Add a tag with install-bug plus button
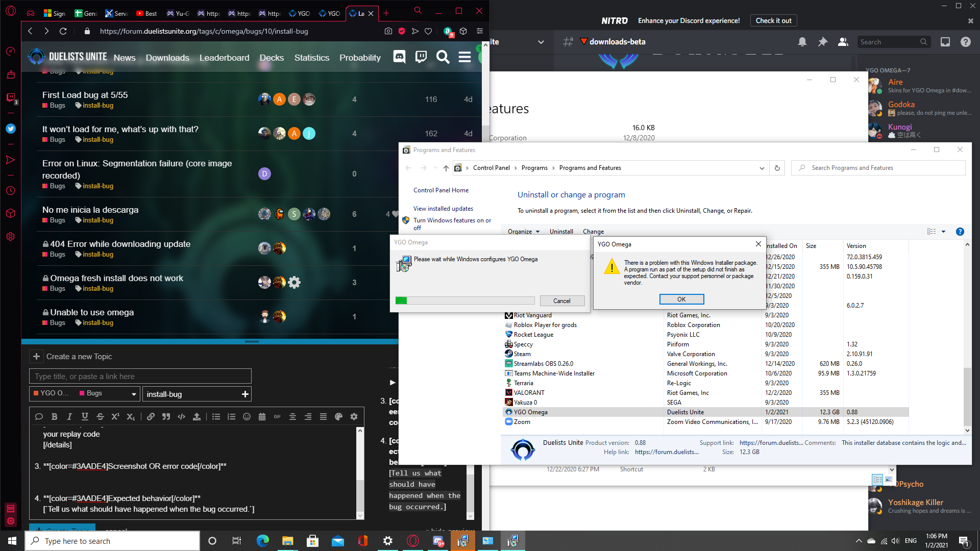Image resolution: width=980 pixels, height=551 pixels. pos(245,394)
